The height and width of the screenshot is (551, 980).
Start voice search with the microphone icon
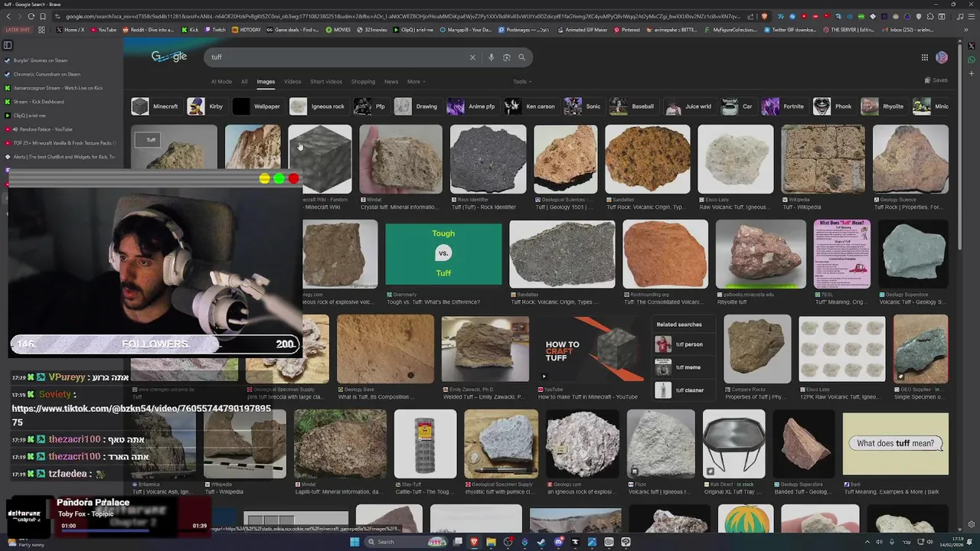491,57
